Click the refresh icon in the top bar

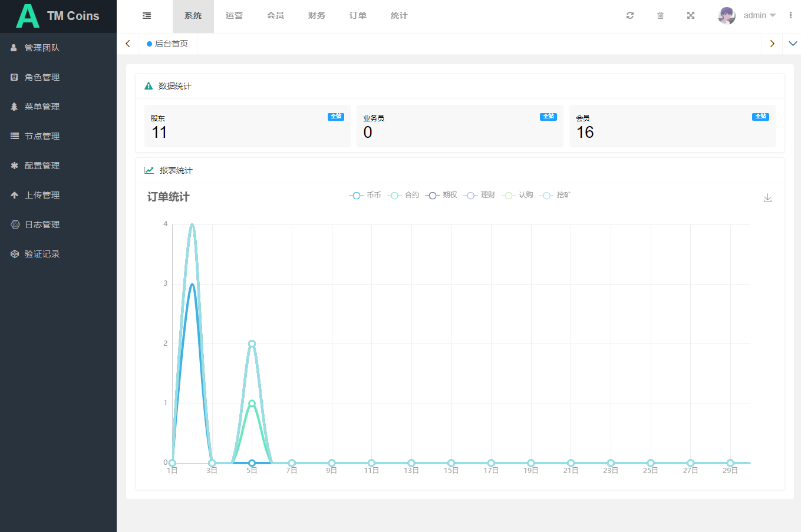coord(629,16)
